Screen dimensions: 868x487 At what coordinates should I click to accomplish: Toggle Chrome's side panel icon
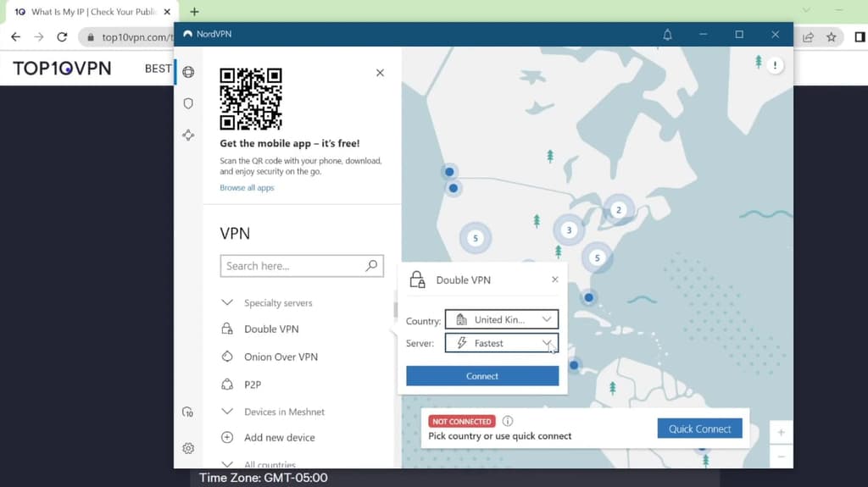(860, 37)
